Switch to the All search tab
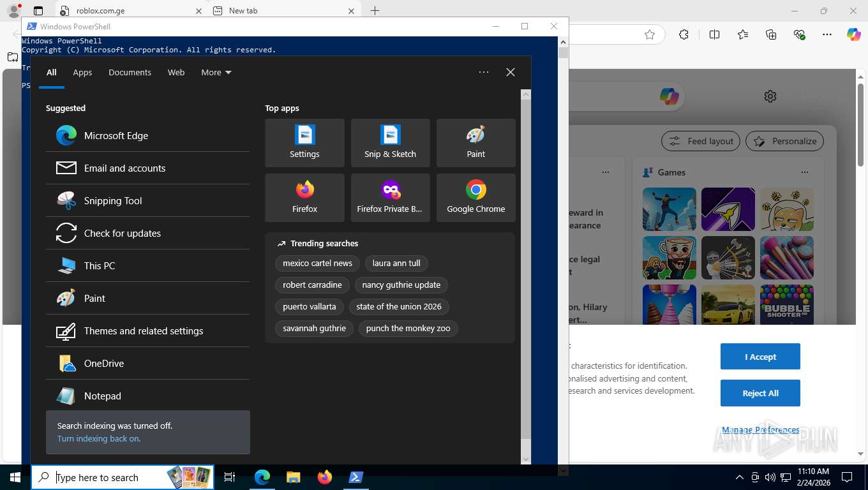The image size is (868, 490). pos(52,72)
